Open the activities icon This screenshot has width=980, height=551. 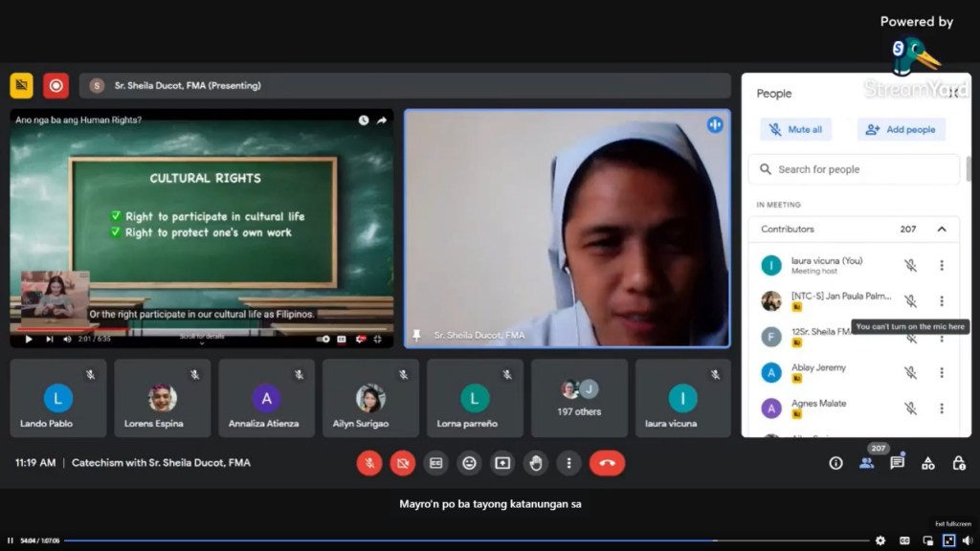(927, 463)
